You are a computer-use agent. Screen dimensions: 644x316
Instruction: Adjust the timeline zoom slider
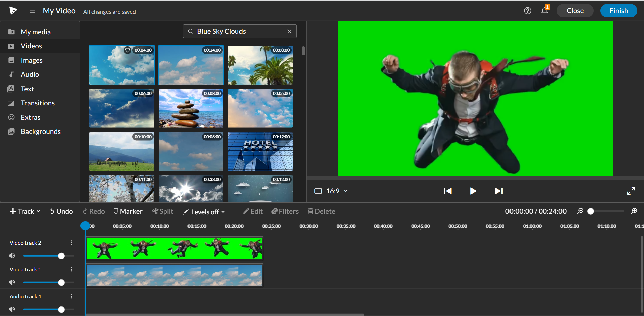[591, 211]
